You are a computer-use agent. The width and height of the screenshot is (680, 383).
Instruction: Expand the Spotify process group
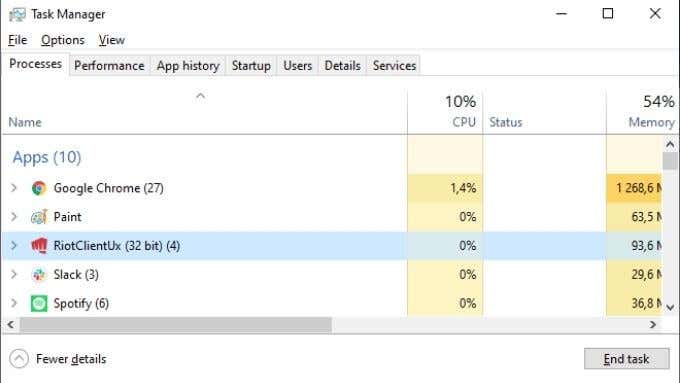[14, 303]
